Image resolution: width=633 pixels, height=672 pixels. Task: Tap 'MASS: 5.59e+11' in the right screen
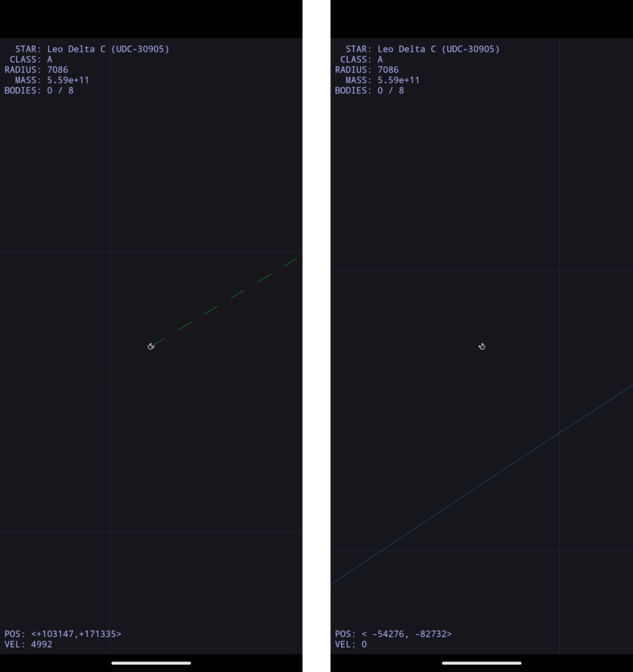[x=383, y=80]
